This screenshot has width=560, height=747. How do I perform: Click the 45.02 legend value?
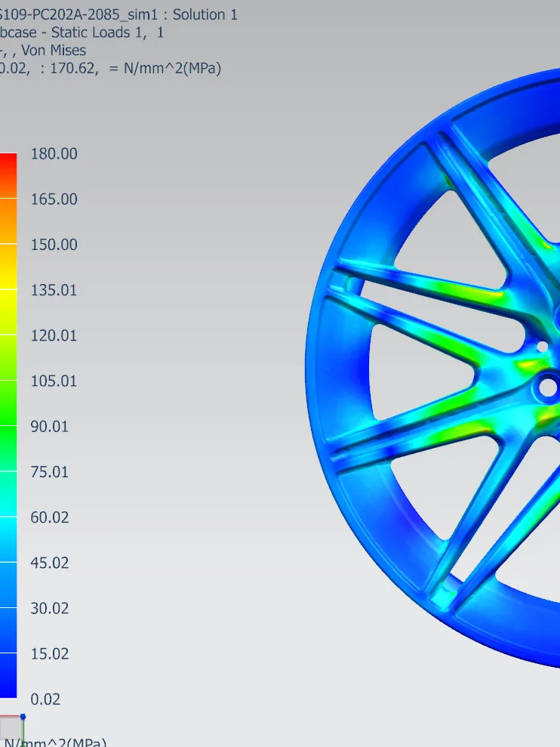(x=50, y=563)
